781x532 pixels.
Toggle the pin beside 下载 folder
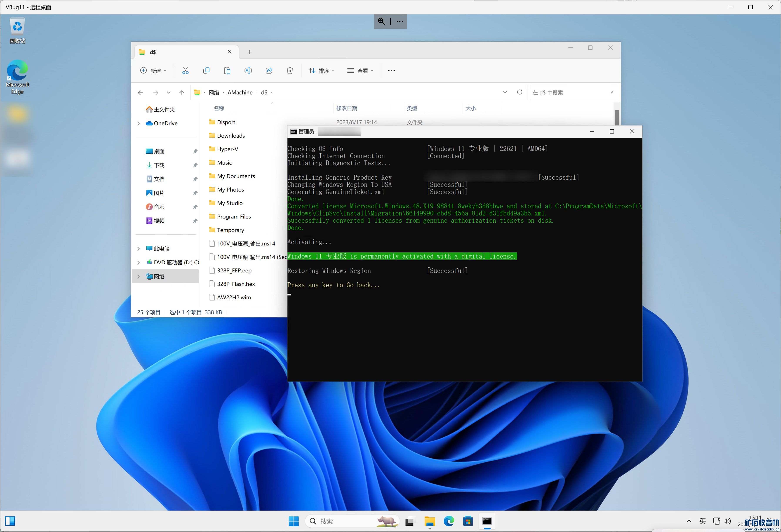point(195,165)
